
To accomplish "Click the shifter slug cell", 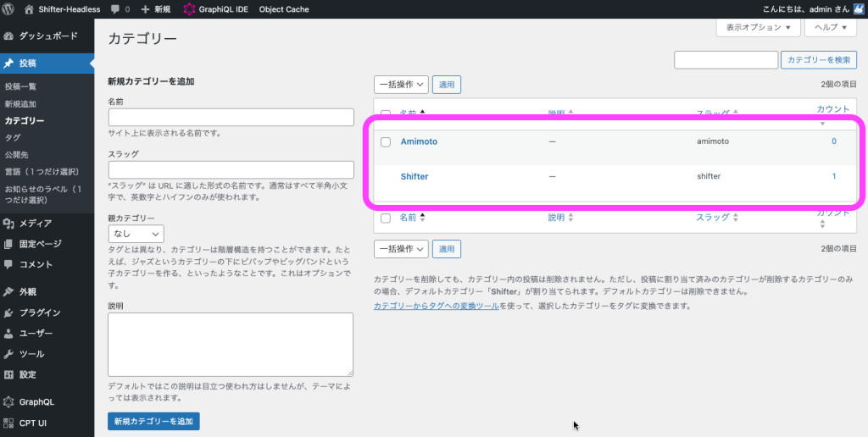I will coord(709,176).
